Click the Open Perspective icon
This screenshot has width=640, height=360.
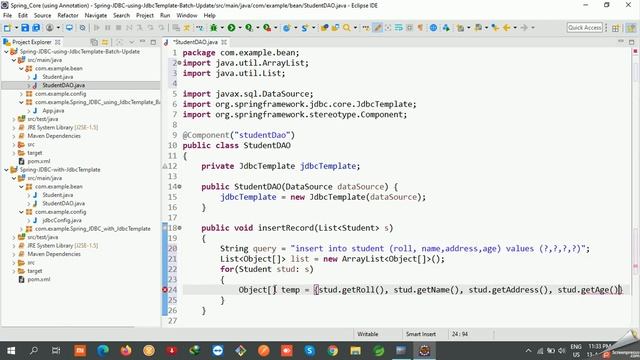pos(616,28)
